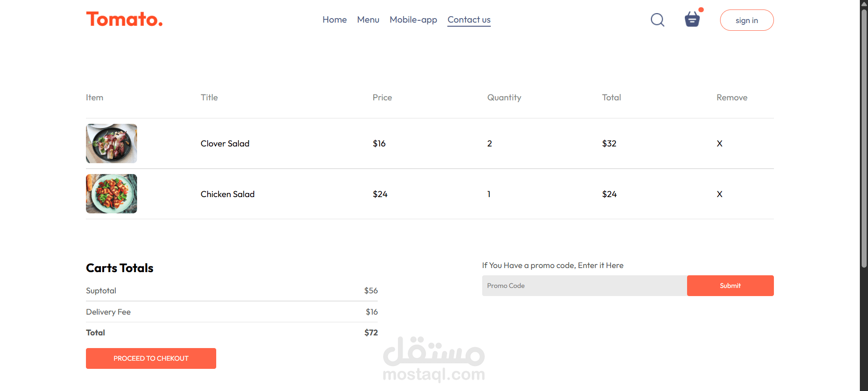Click Proceed to Checkout button
Screen dimensions: 868x391
pyautogui.click(x=151, y=358)
